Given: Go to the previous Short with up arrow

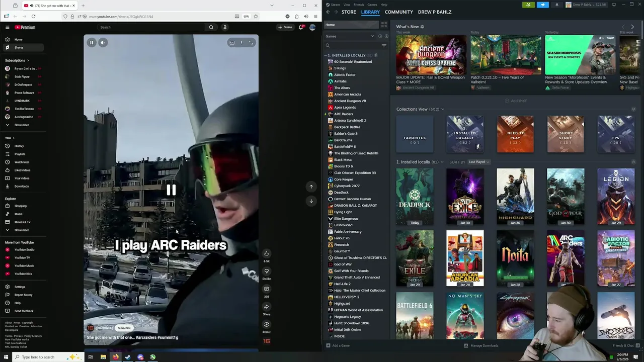Looking at the screenshot, I should click(311, 187).
